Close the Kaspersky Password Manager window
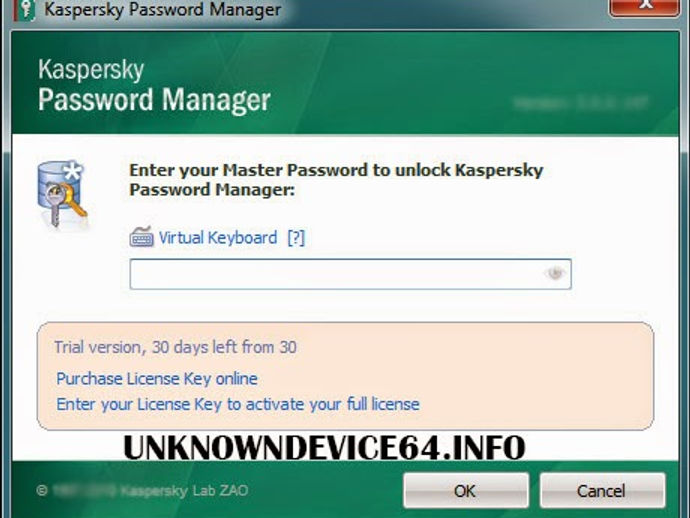Viewport: 690px width, 518px height. click(x=644, y=7)
